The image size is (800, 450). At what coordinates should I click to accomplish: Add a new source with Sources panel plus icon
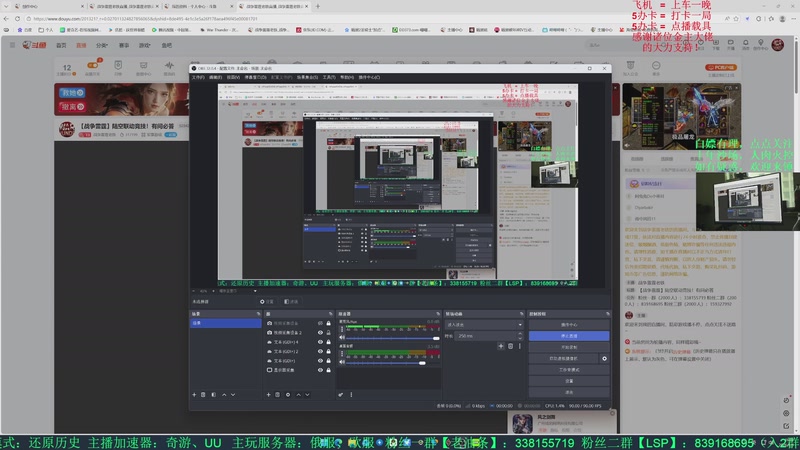coord(268,395)
